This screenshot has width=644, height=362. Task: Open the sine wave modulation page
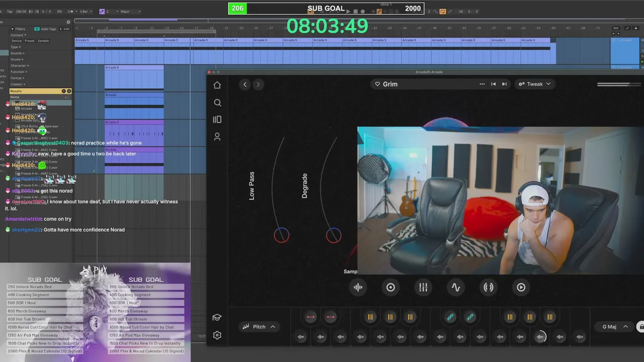point(456,288)
